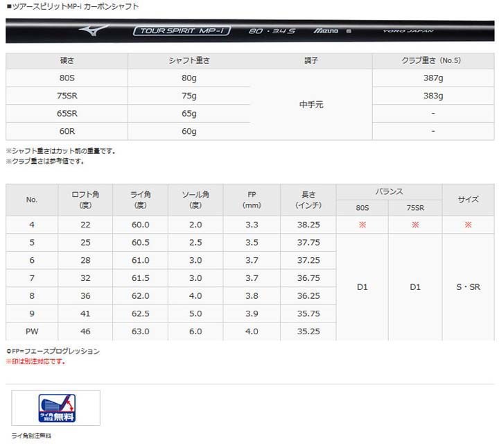This screenshot has height=448, width=499.
Task: Click the Mizuno runbird logo on the shaft
Action: (x=94, y=31)
